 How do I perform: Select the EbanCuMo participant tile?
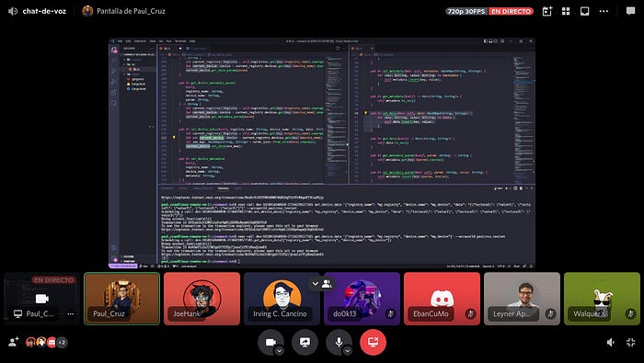point(442,299)
